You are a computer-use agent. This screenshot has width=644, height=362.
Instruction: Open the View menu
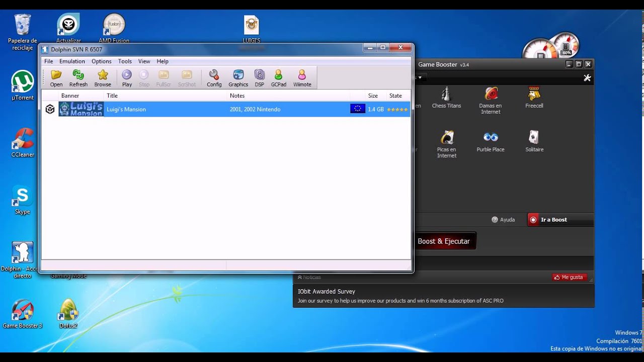click(144, 61)
